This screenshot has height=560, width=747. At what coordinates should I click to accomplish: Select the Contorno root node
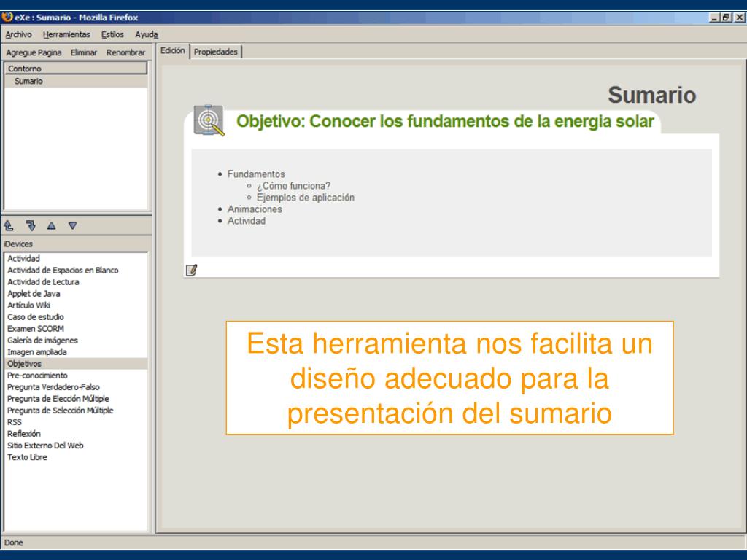point(76,69)
